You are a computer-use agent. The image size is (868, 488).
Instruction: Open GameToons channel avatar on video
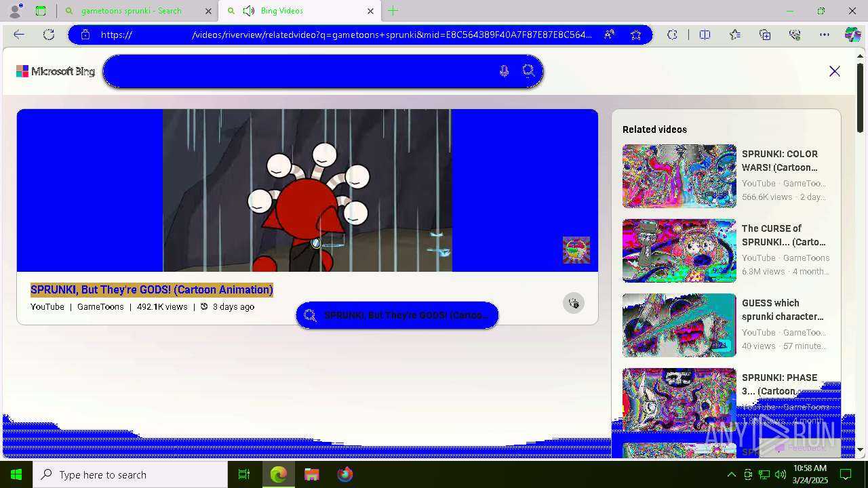tap(576, 250)
